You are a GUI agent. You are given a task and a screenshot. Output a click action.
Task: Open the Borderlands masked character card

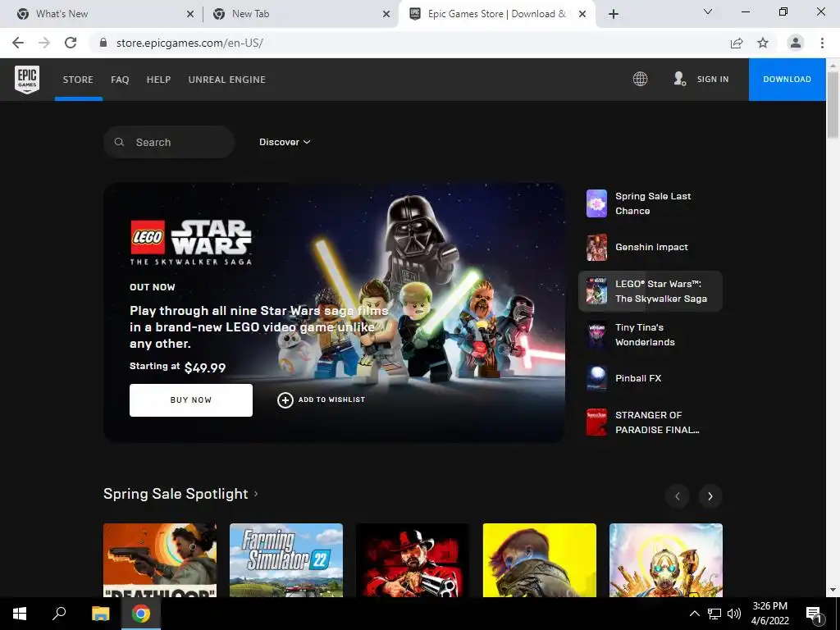coord(666,559)
